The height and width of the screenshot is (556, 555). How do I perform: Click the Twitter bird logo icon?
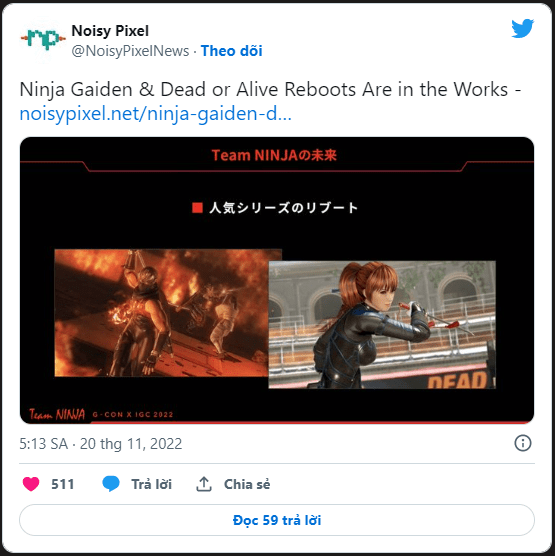(x=522, y=28)
